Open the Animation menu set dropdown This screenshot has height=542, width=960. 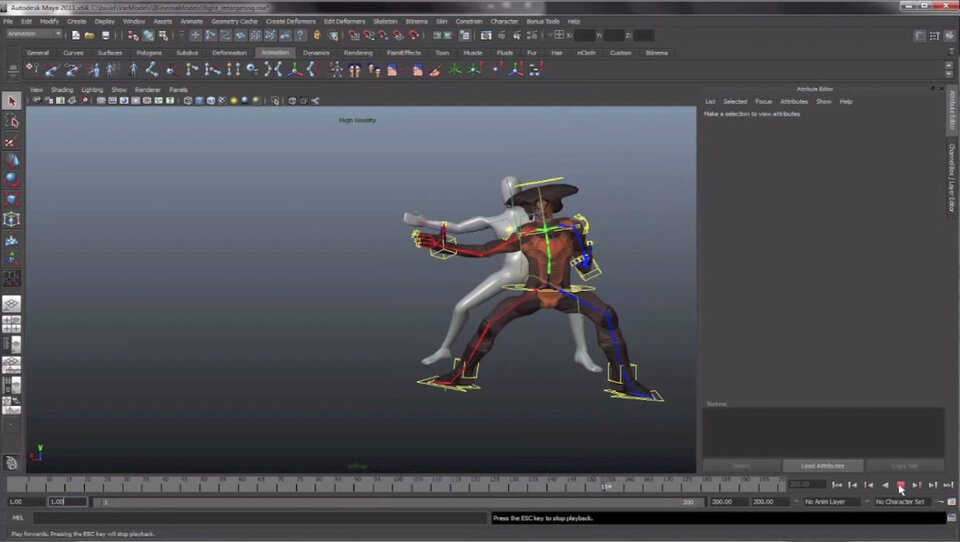pos(34,35)
